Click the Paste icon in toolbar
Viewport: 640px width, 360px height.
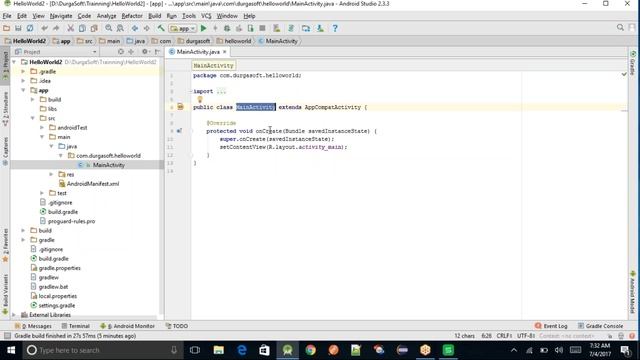coord(94,28)
